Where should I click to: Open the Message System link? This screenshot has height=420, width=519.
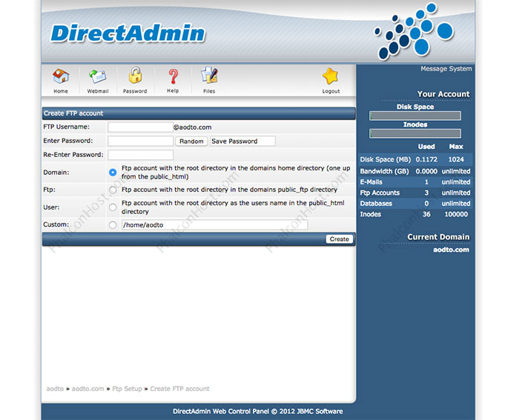(446, 69)
